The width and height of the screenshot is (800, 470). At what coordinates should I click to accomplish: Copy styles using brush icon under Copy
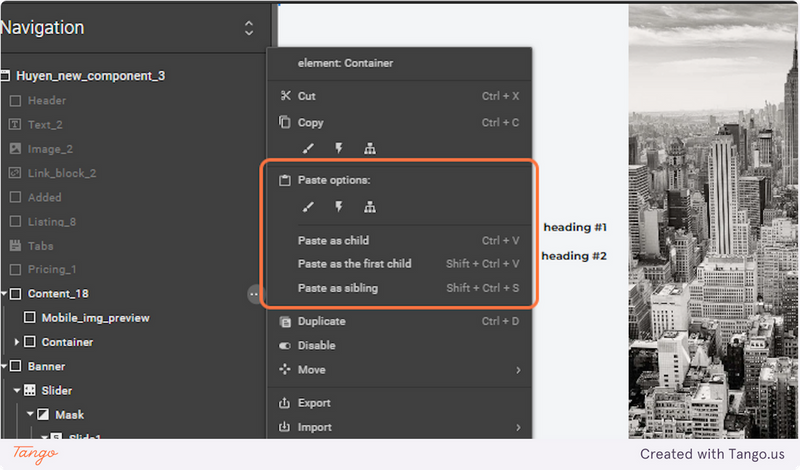[x=308, y=149]
